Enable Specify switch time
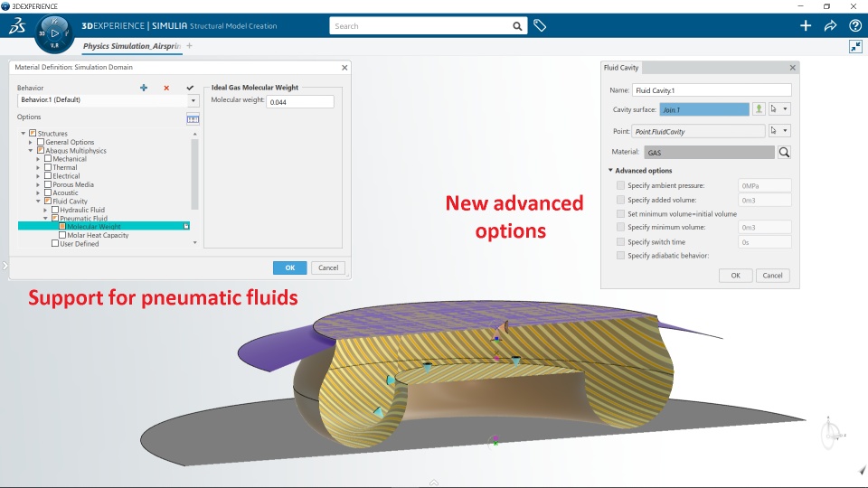The height and width of the screenshot is (488, 868). (620, 242)
